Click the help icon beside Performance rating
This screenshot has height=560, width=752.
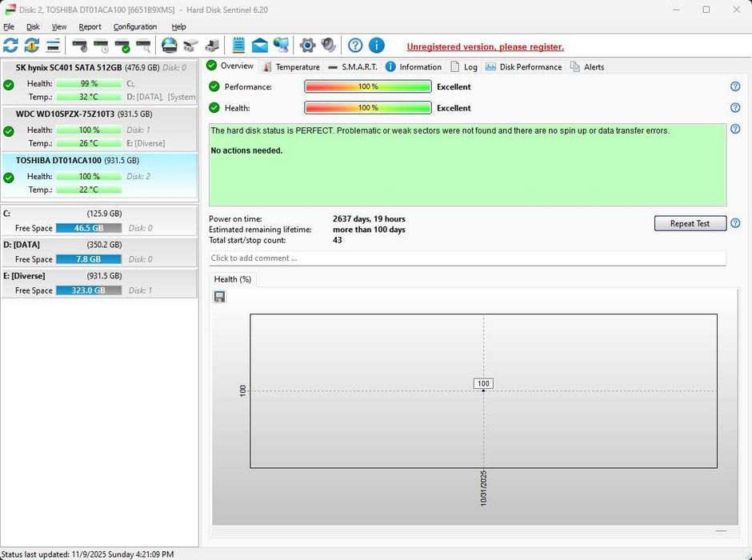(x=735, y=86)
